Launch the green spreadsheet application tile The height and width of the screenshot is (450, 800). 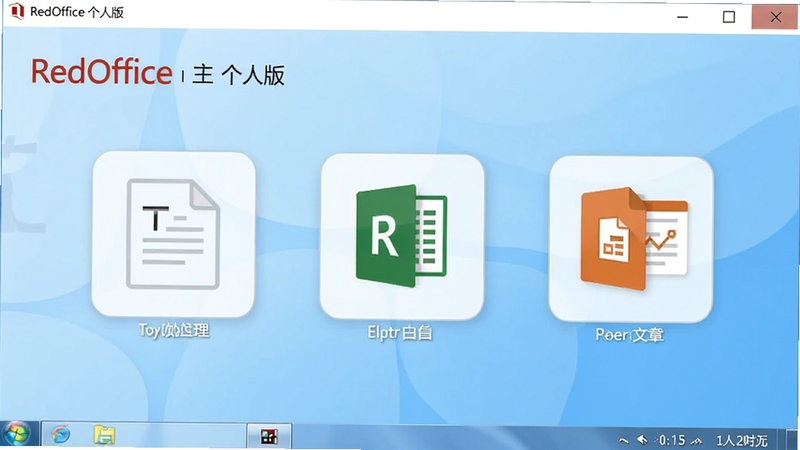point(402,236)
